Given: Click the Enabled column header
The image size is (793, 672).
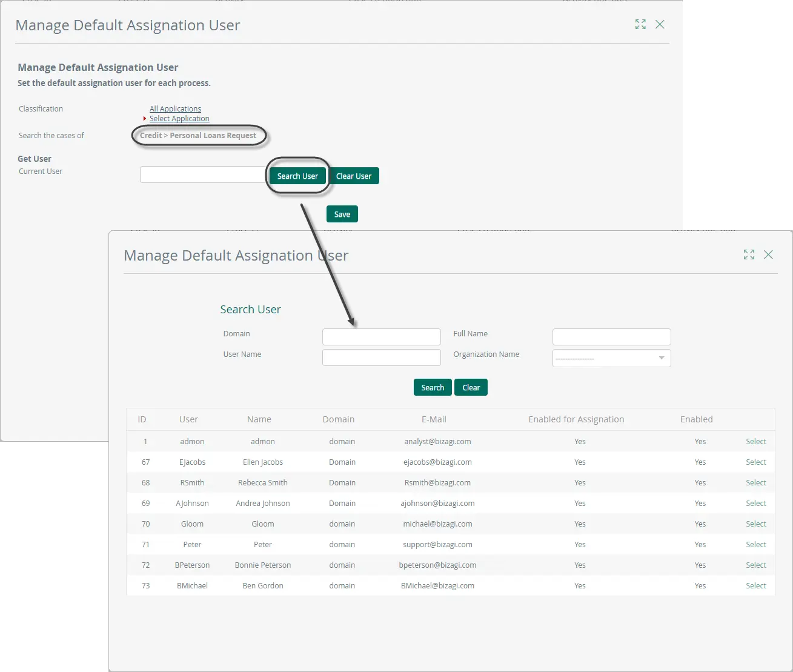Looking at the screenshot, I should [x=697, y=419].
